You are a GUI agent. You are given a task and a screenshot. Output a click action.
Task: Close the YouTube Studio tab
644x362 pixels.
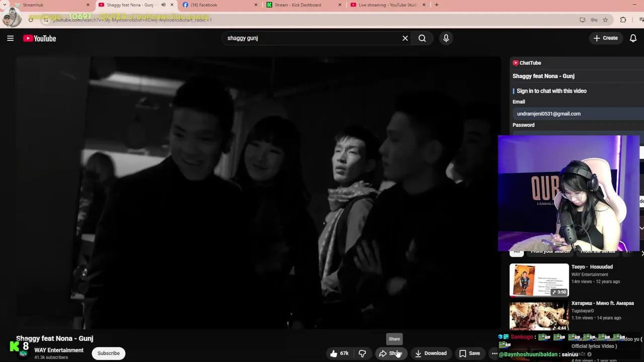(x=424, y=5)
